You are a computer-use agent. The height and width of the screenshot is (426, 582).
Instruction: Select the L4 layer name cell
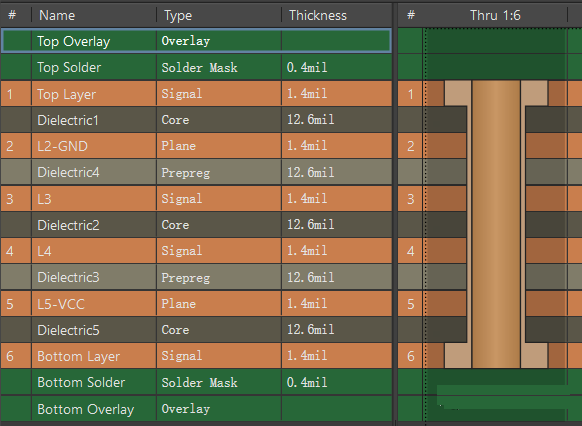click(x=94, y=251)
